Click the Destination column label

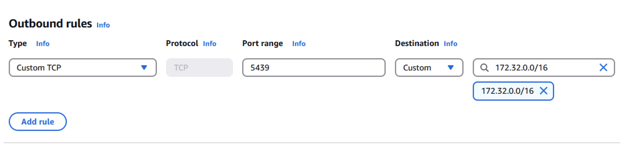pos(417,43)
